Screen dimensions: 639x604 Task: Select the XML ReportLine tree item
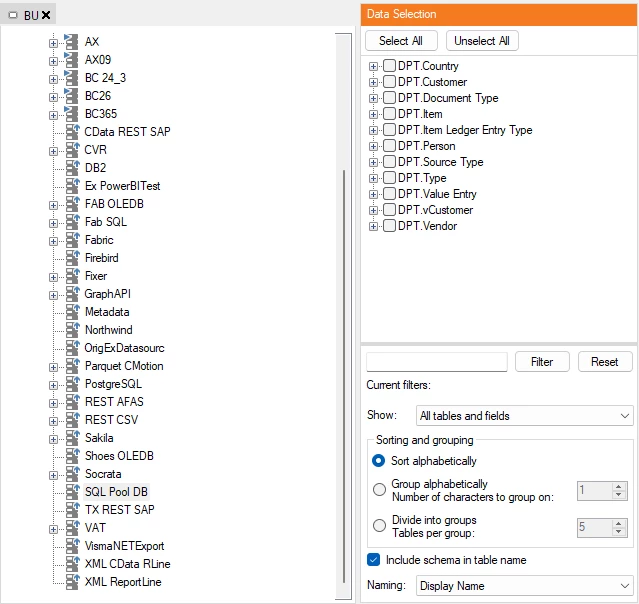[x=123, y=582]
